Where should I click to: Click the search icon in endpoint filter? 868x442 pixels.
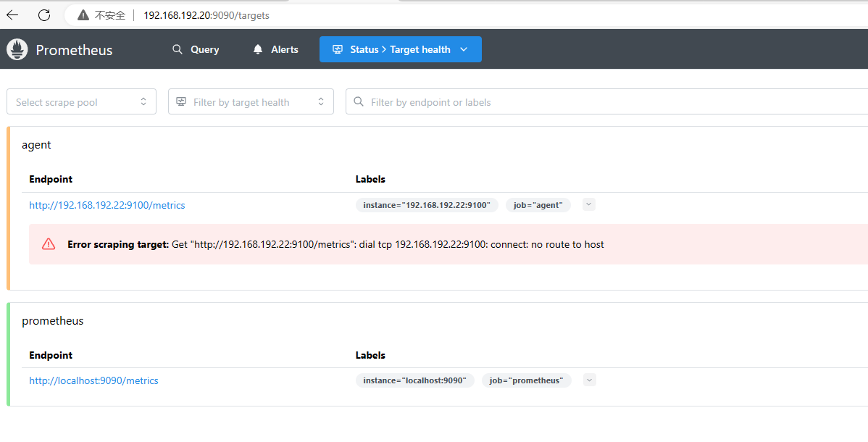359,102
